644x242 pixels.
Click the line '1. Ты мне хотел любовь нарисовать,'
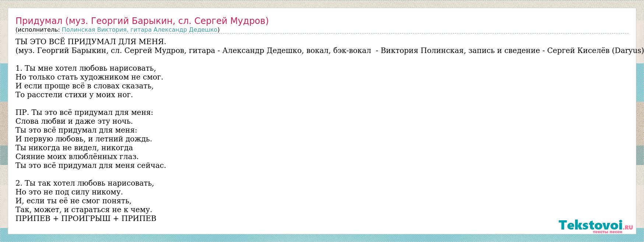coord(86,68)
